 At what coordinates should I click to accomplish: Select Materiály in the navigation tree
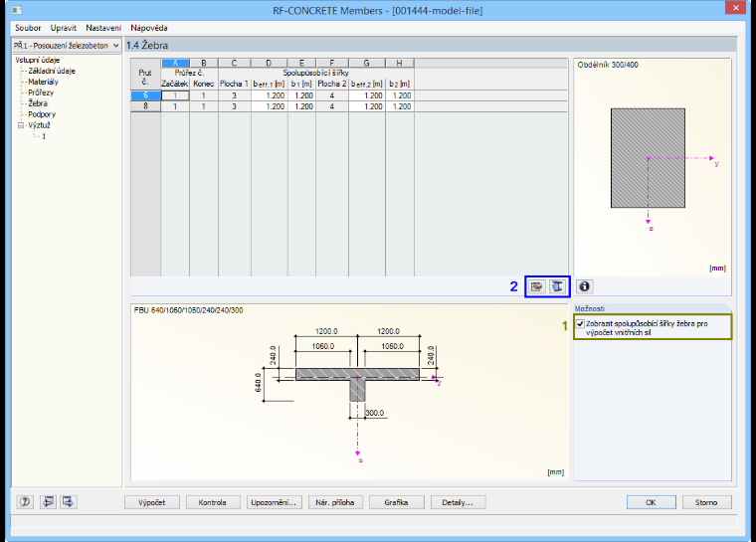[x=43, y=82]
